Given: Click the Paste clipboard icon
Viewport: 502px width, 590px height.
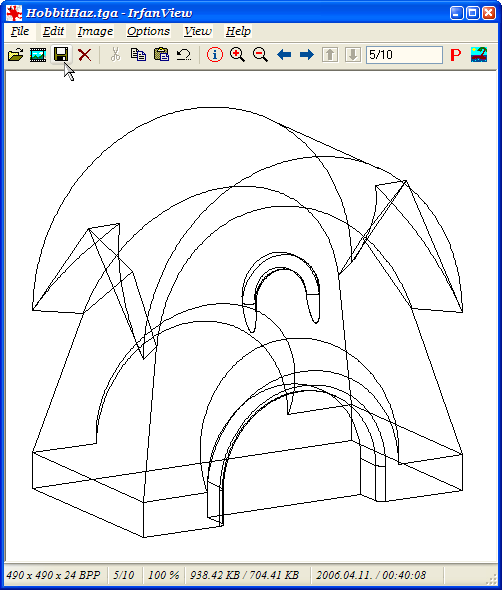Looking at the screenshot, I should click(x=161, y=55).
